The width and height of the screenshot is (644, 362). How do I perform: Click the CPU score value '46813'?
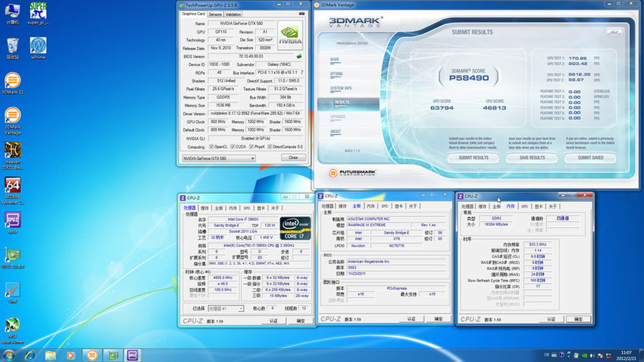pos(495,108)
